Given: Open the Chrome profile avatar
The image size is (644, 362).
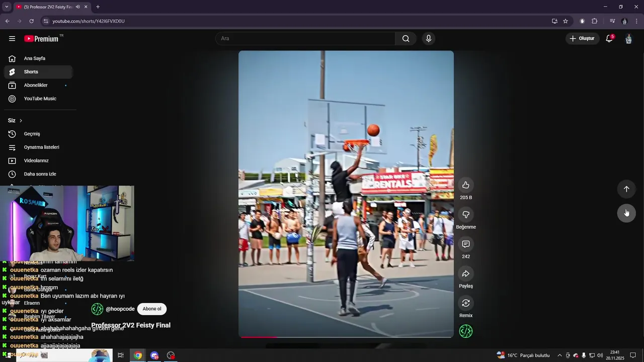Looking at the screenshot, I should click(x=624, y=21).
